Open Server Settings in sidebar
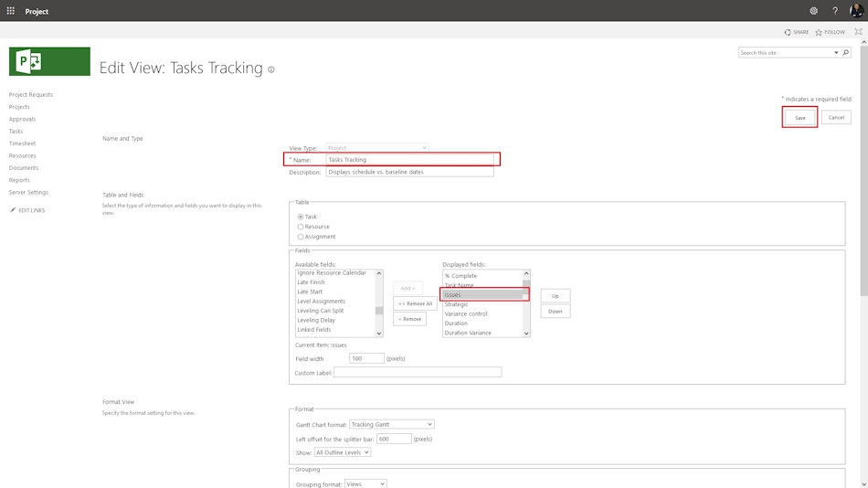This screenshot has height=488, width=868. pyautogui.click(x=29, y=192)
